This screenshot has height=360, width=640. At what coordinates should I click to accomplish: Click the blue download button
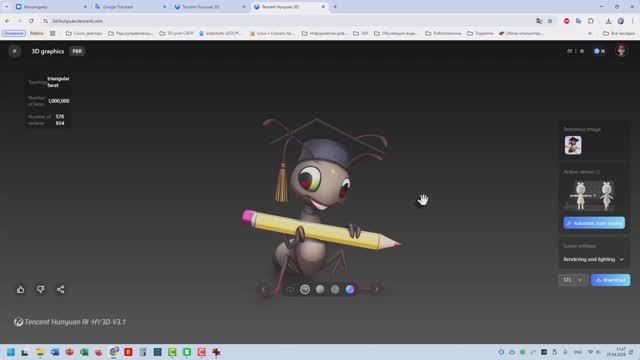pyautogui.click(x=610, y=280)
